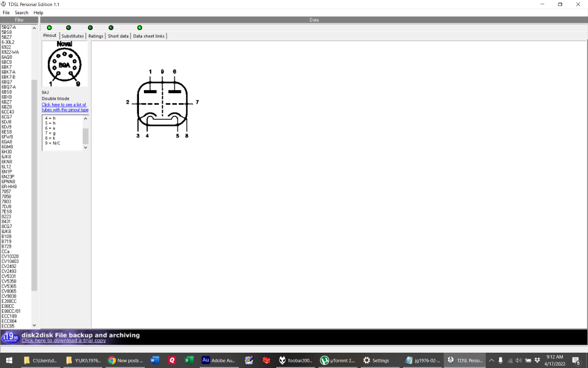Open the volume control in the system tray
This screenshot has height=368, width=588.
pos(518,360)
